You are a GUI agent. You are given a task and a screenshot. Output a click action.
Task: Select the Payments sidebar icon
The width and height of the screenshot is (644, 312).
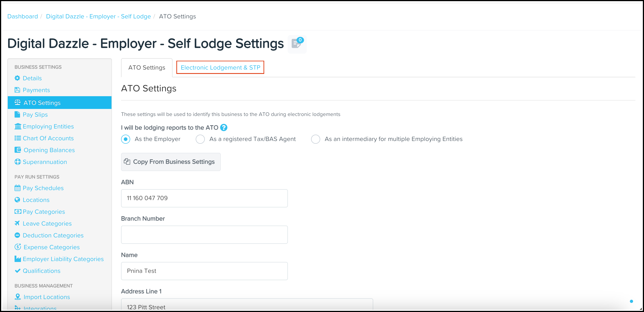tap(17, 90)
